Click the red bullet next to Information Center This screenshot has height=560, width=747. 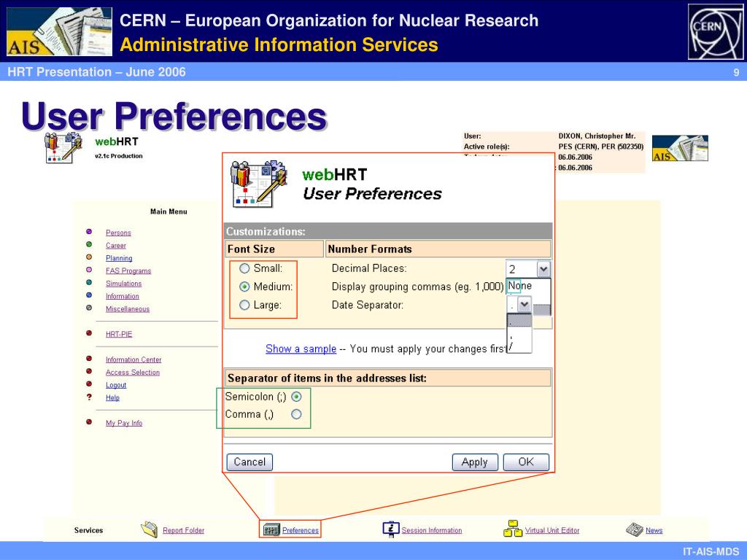89,359
